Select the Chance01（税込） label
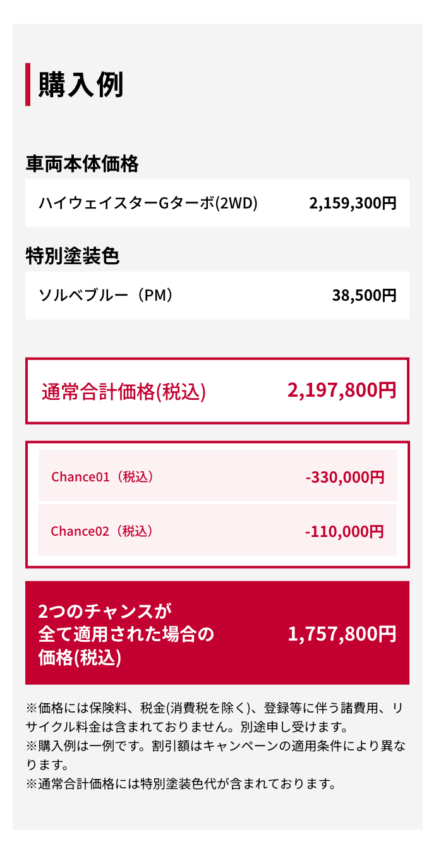Image resolution: width=436 pixels, height=868 pixels. pos(102,476)
